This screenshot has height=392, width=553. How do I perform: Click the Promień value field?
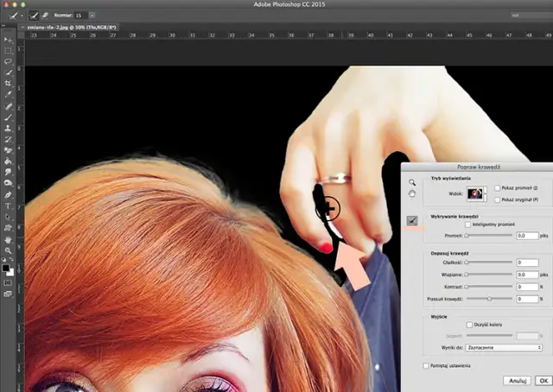click(527, 236)
